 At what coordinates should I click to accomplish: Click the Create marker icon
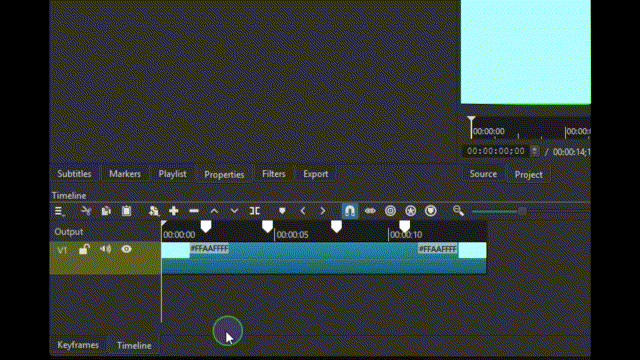[x=282, y=211]
